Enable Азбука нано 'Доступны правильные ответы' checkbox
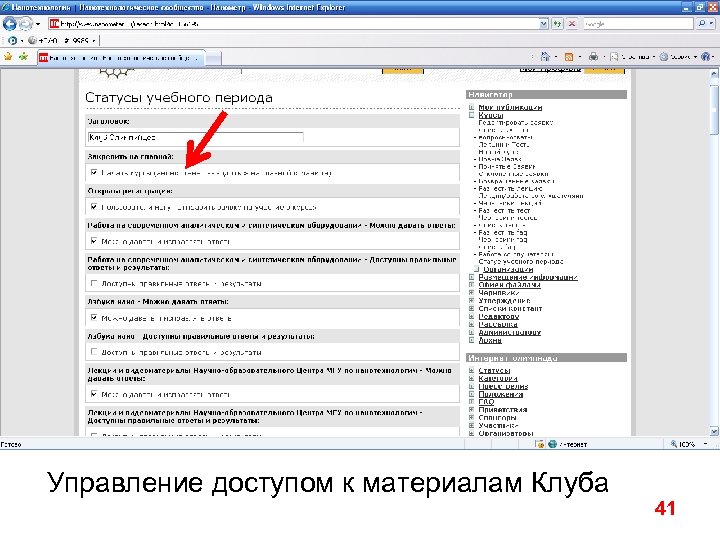720x540 pixels. pyautogui.click(x=94, y=352)
